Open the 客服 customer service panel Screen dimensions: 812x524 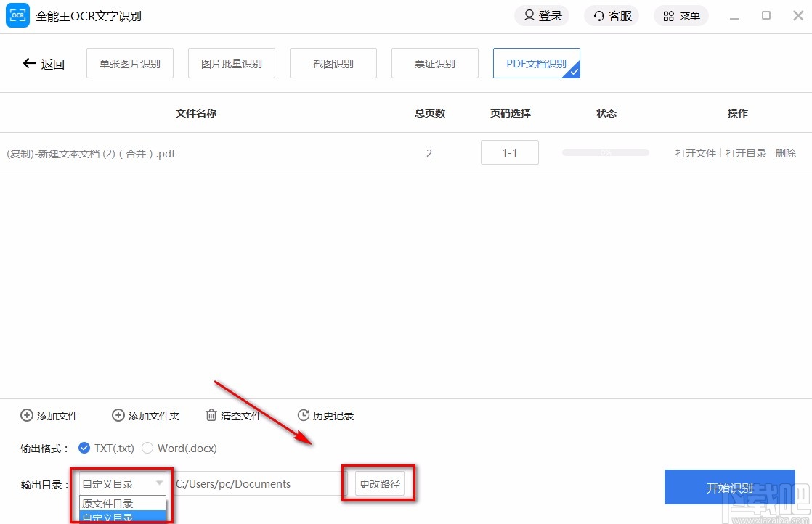click(611, 15)
